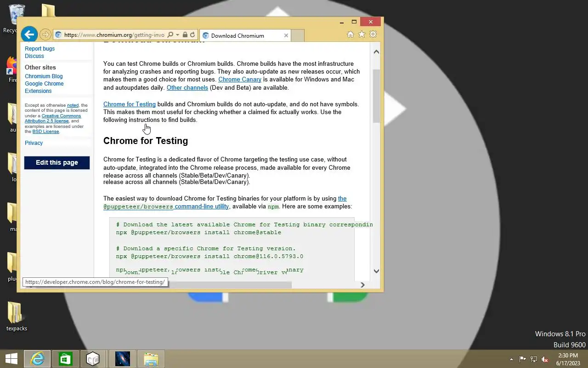Click the vertical scrollbar down arrow

click(376, 271)
